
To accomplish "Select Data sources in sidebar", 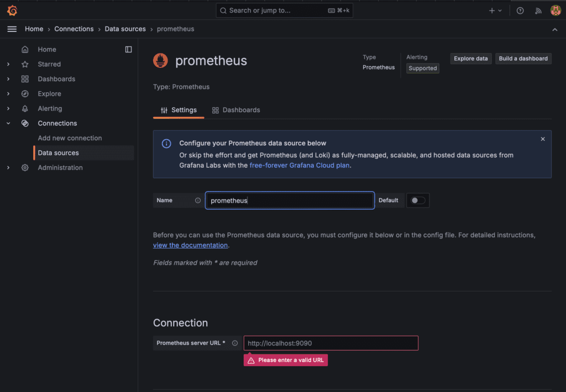I will point(84,153).
